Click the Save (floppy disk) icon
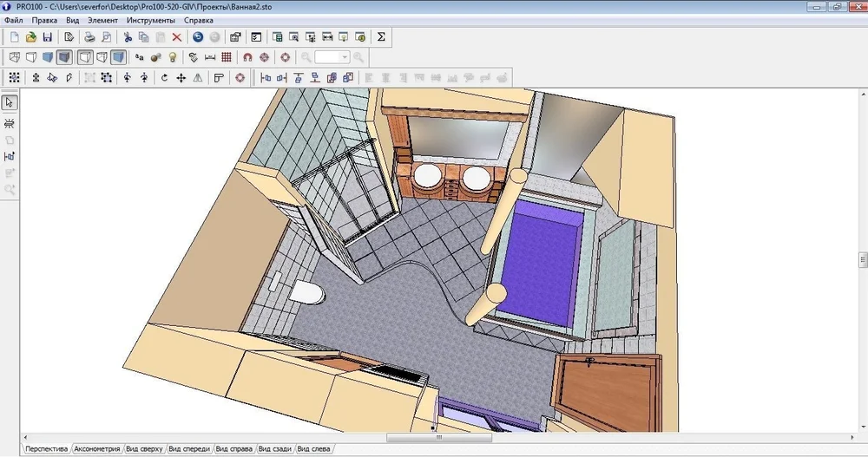 (47, 37)
